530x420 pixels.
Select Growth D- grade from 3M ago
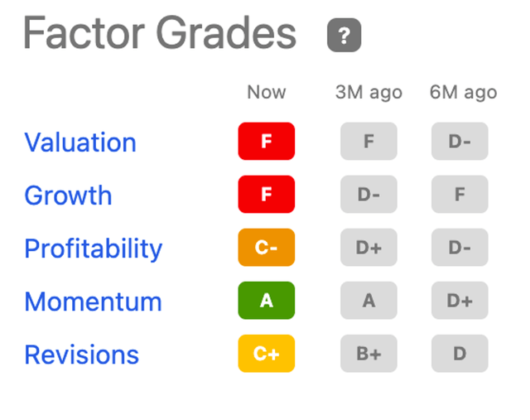(369, 194)
